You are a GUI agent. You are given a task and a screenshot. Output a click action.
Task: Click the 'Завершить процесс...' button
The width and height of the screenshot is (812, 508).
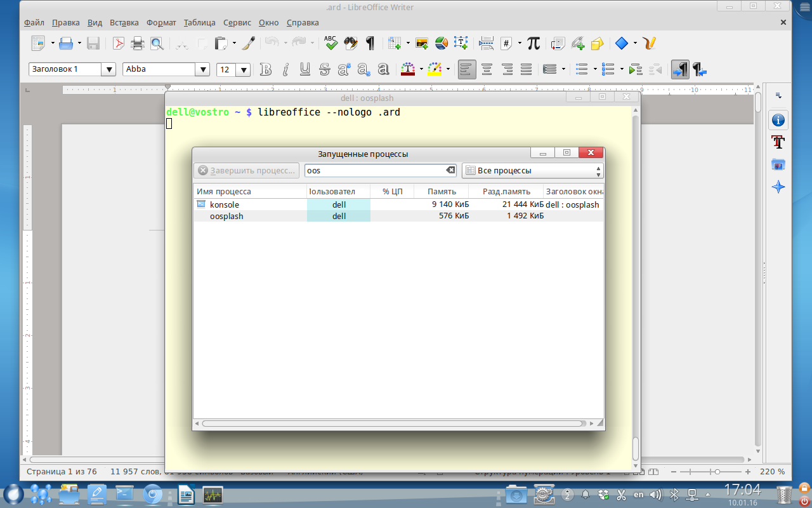point(246,170)
